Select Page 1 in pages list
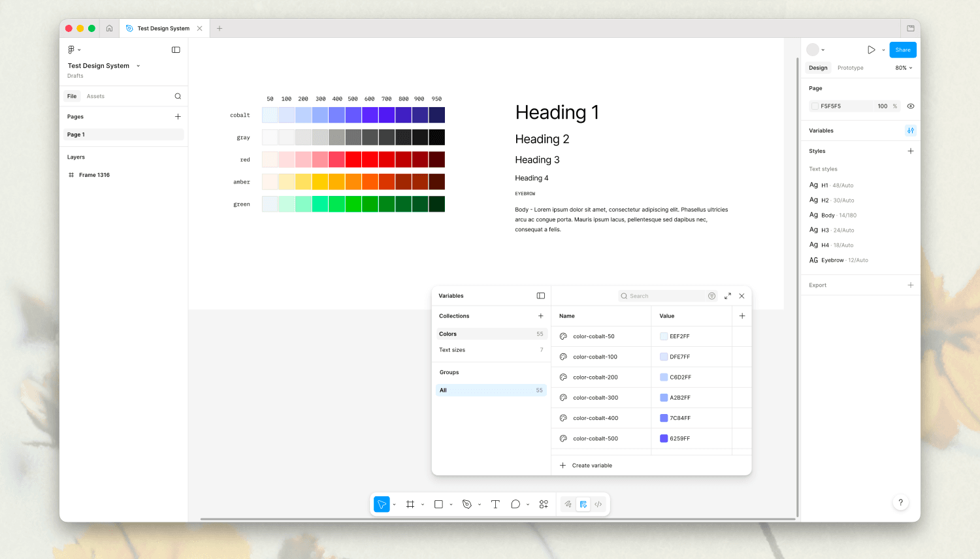Viewport: 980px width, 559px height. coord(123,135)
